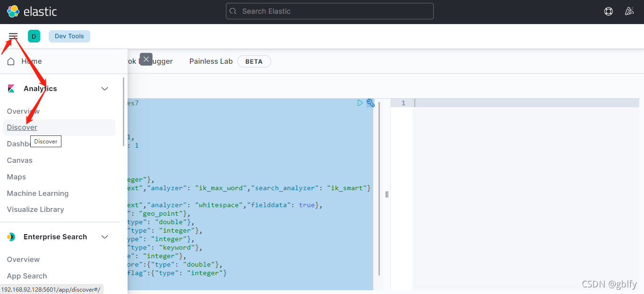Click the fielddata true value
Screen dimensions: 644x294
307,205
